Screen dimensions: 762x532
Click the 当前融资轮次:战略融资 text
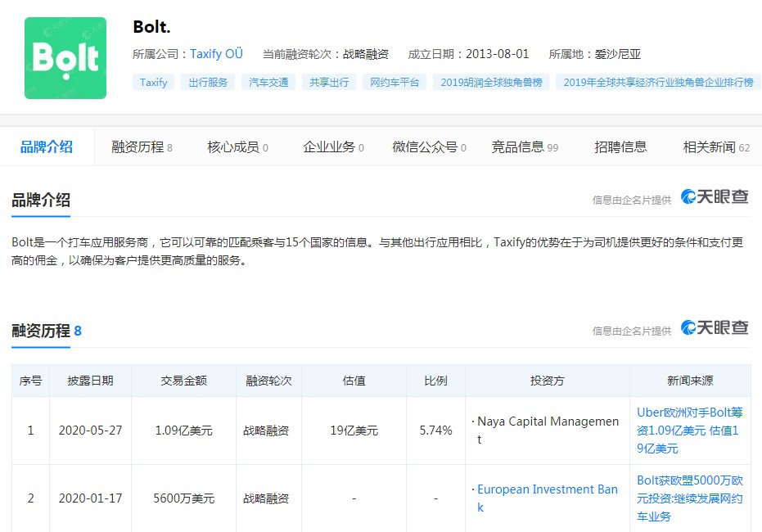tap(326, 54)
